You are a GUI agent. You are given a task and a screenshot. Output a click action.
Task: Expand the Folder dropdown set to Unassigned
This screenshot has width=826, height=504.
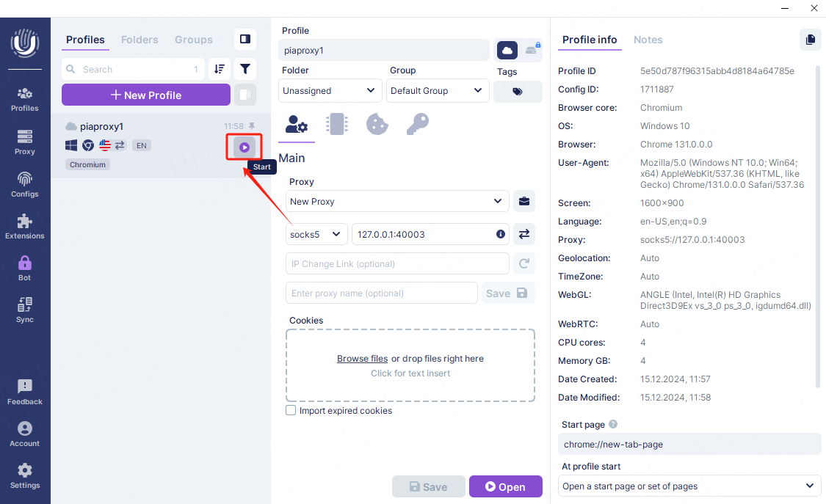click(330, 91)
